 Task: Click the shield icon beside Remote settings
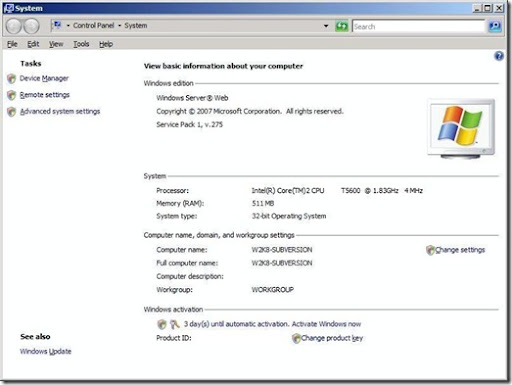[x=11, y=95]
